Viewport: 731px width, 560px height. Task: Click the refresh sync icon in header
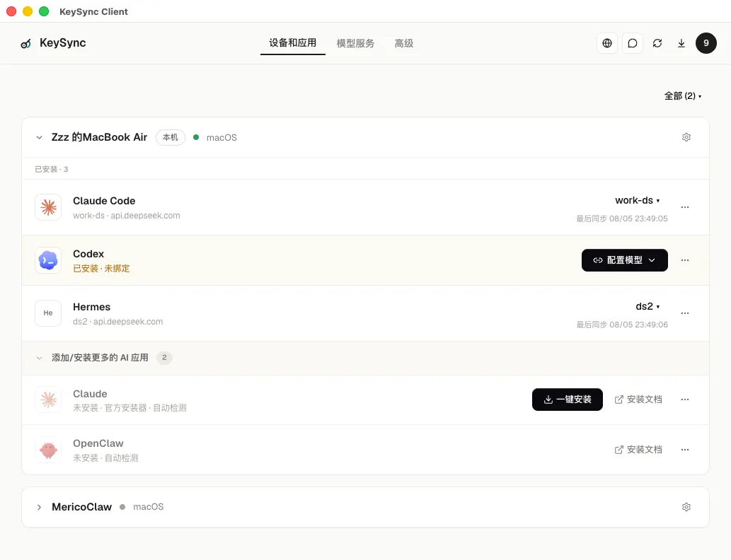657,43
